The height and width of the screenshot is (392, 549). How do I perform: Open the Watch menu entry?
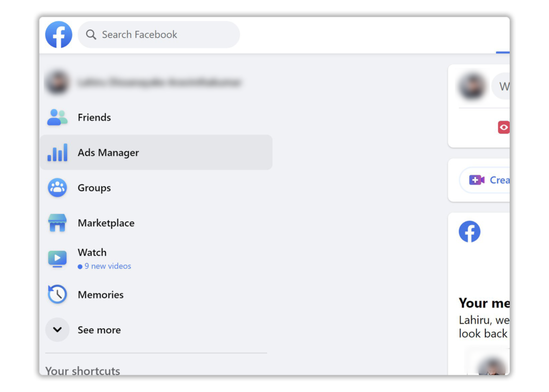(x=156, y=259)
